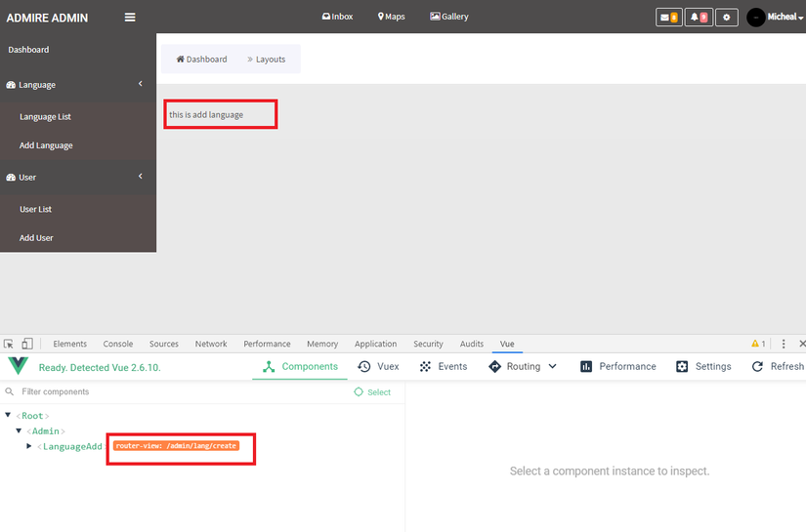Collapse the Admin tree node arrow
806x532 pixels.
click(19, 430)
